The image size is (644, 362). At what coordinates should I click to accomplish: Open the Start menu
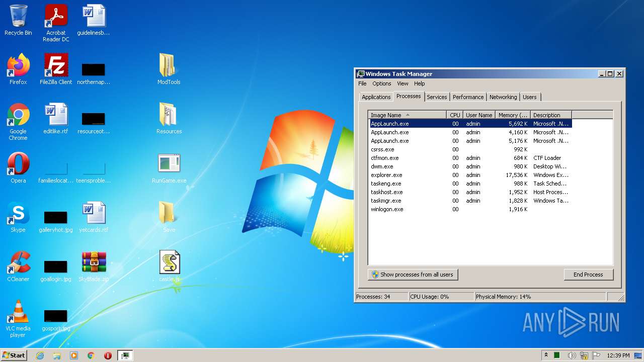click(x=14, y=355)
